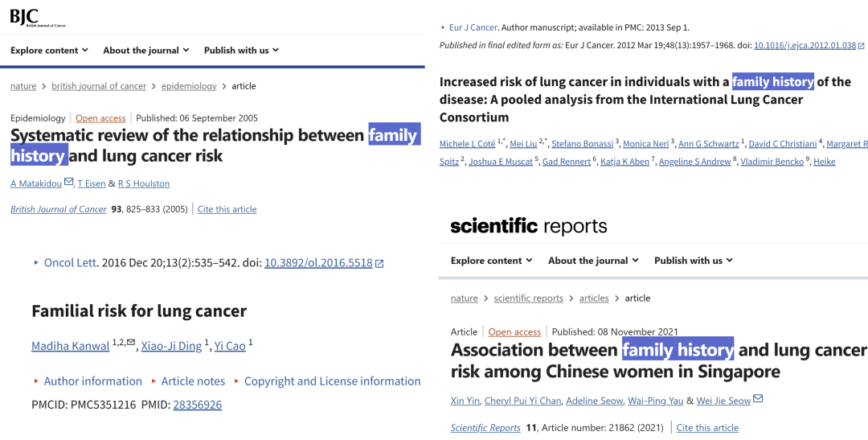Click envelope icon after Madiha Kanwal

131,343
